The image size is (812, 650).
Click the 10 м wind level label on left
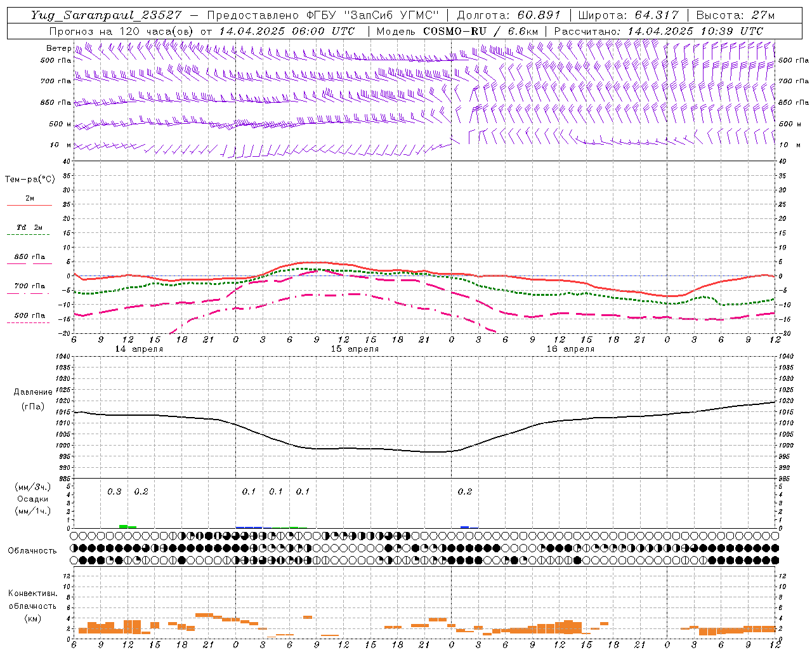61,145
